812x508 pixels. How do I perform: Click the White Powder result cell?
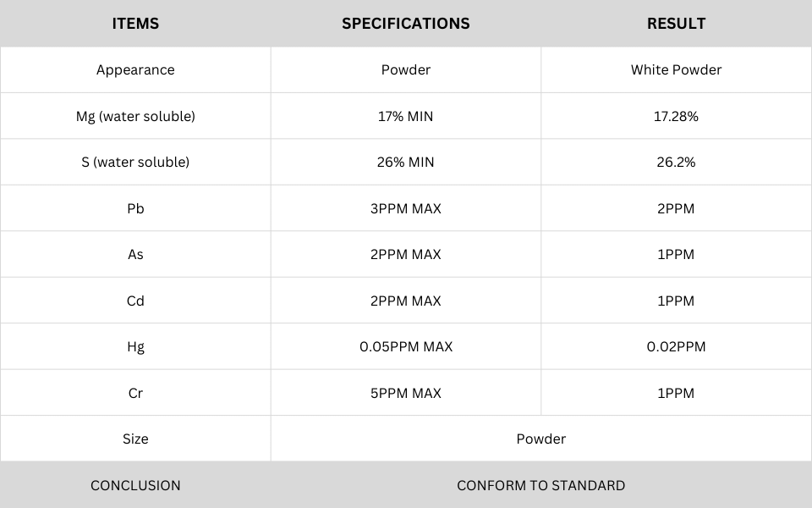(x=676, y=69)
